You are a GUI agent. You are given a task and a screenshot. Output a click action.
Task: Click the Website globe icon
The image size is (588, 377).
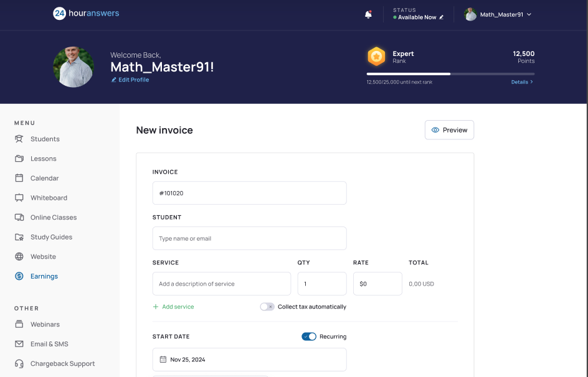[19, 256]
